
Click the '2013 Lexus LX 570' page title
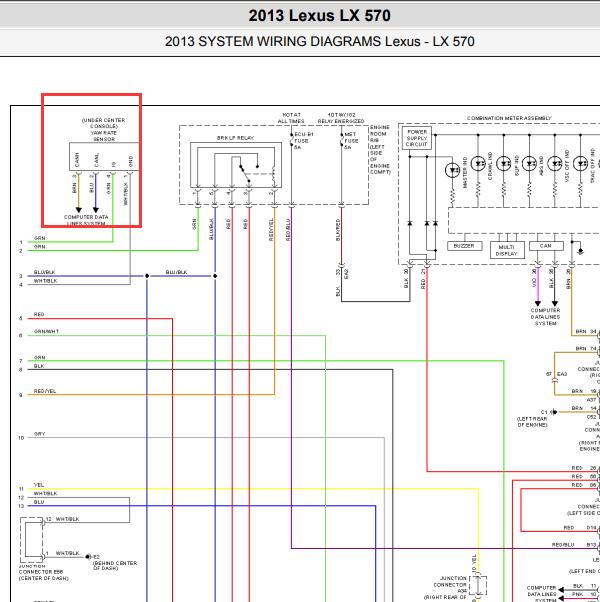click(x=319, y=16)
